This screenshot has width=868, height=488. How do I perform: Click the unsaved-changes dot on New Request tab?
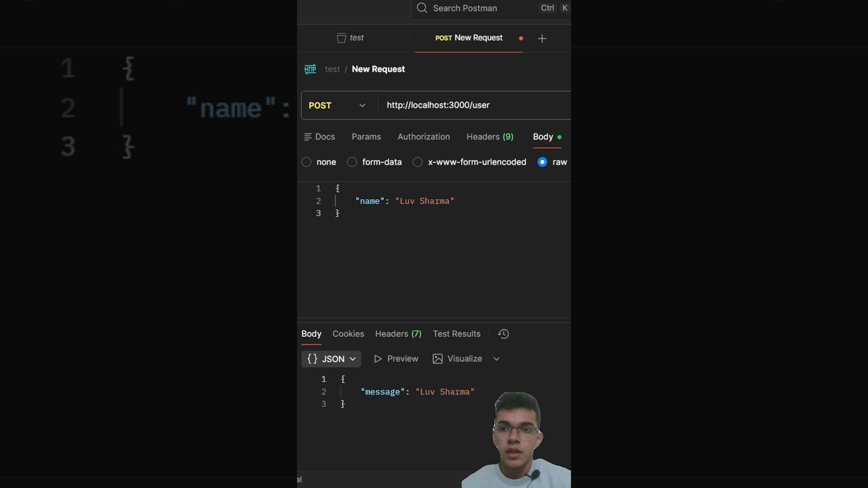point(521,39)
